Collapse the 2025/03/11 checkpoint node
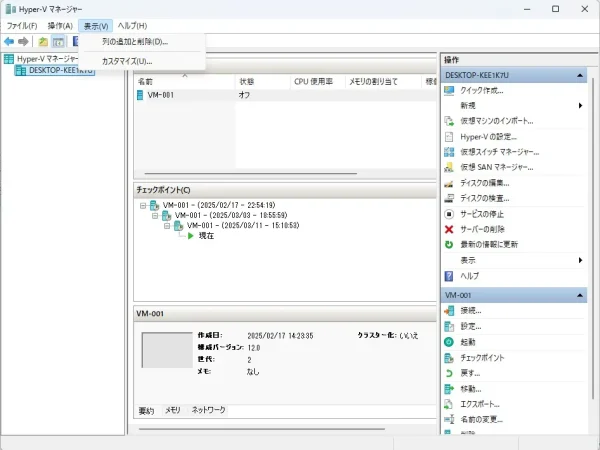The height and width of the screenshot is (450, 600). (x=167, y=226)
